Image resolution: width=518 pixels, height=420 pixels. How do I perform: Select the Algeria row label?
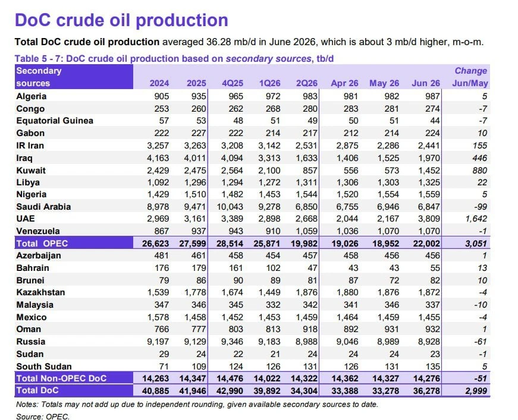click(32, 96)
